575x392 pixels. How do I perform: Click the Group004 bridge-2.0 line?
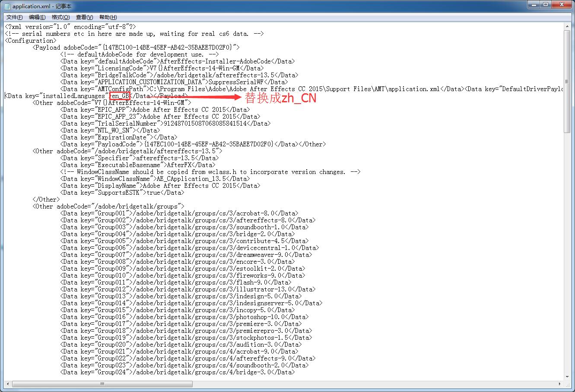(177, 234)
